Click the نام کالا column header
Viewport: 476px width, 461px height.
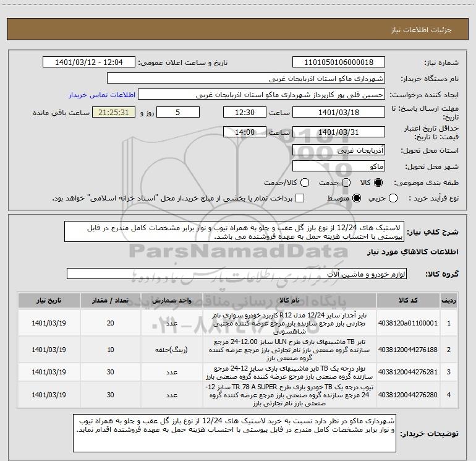point(289,301)
